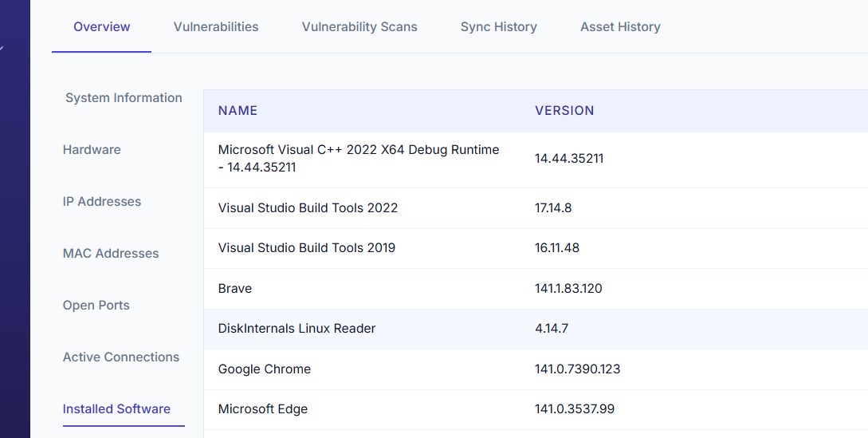
Task: Show Active Connections section
Action: (120, 357)
